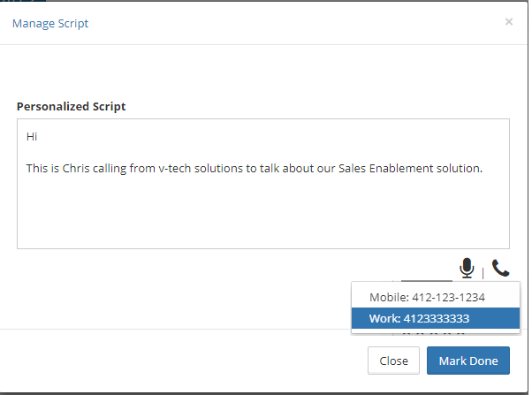
Task: Click the 'Hi' line in the script
Action: coord(32,138)
